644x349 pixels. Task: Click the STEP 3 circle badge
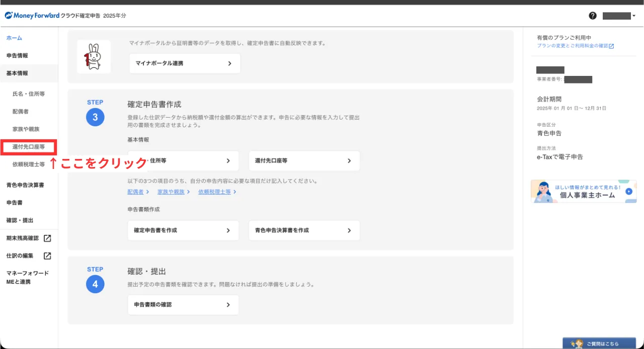pos(95,118)
